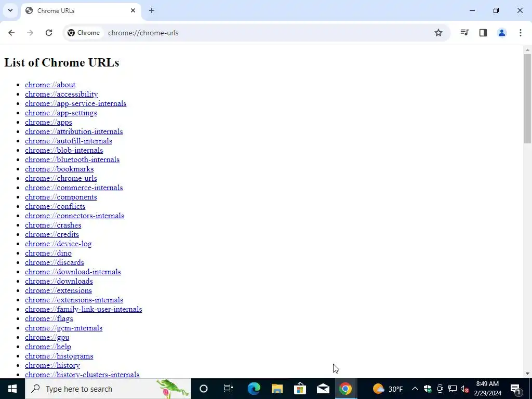This screenshot has width=532, height=399.
Task: Open the chrome://gpu link
Action: coord(47,337)
